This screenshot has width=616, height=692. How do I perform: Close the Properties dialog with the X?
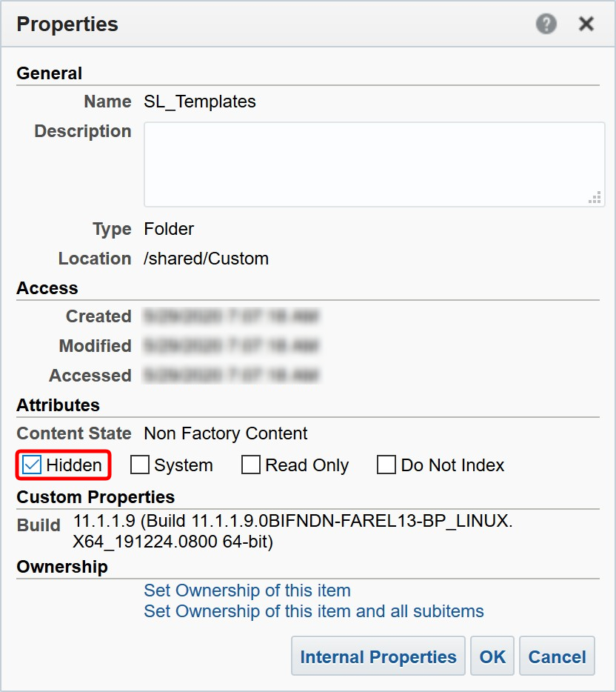click(586, 24)
